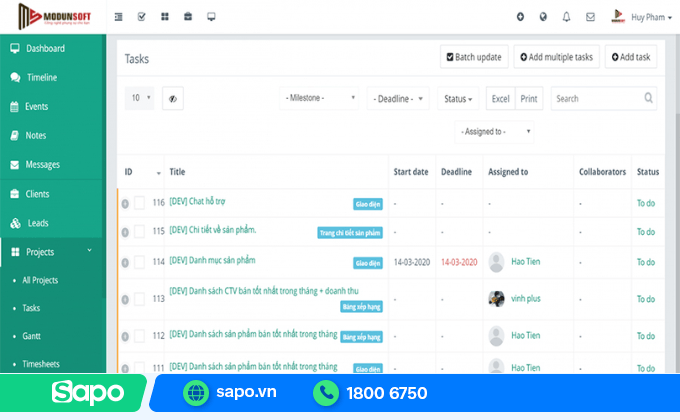Sort by ID column header
The height and width of the screenshot is (420, 680).
click(143, 172)
